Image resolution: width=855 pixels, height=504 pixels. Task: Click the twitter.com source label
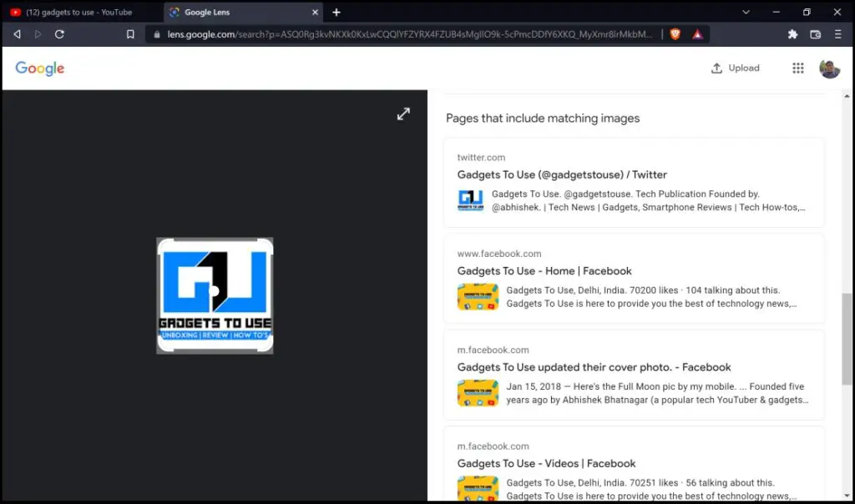pyautogui.click(x=481, y=158)
